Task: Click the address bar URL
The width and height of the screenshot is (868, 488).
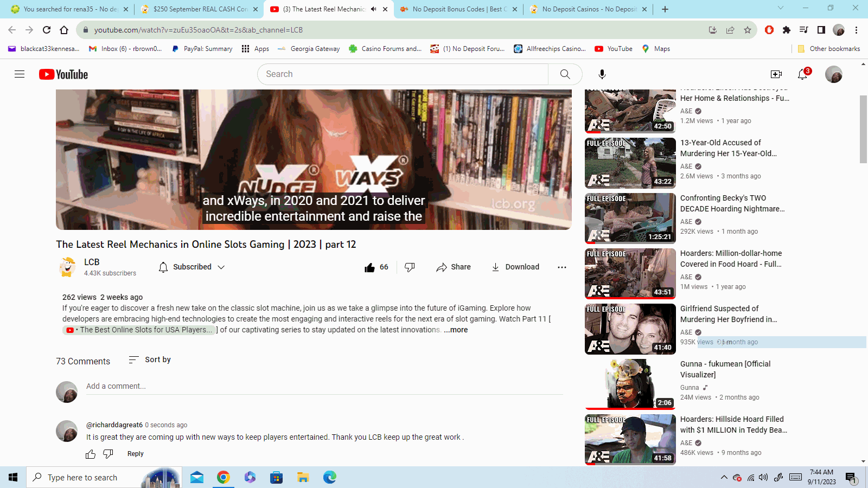Action: [x=199, y=30]
